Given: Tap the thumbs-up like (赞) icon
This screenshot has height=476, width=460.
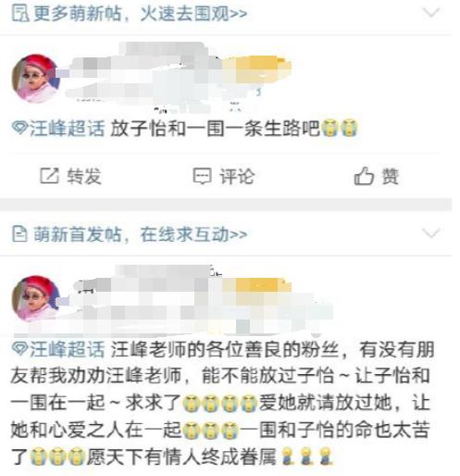Looking at the screenshot, I should click(x=364, y=176).
